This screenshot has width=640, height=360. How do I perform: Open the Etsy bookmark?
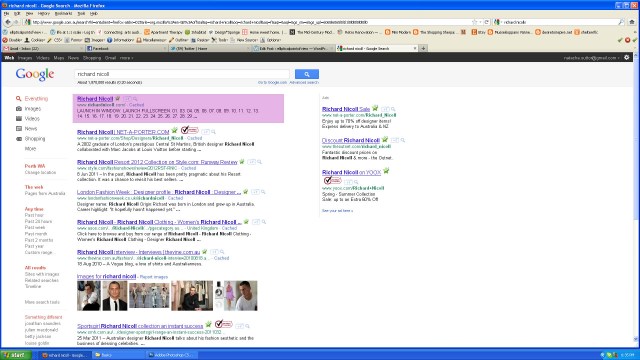point(478,32)
